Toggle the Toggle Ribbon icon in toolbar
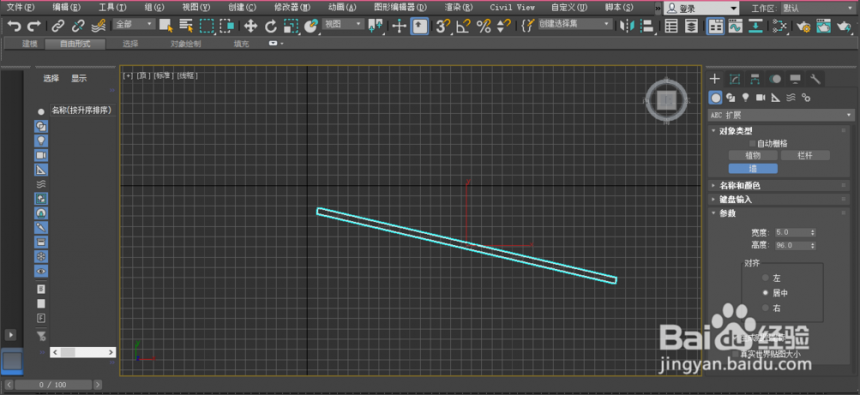The width and height of the screenshot is (860, 395). click(715, 26)
